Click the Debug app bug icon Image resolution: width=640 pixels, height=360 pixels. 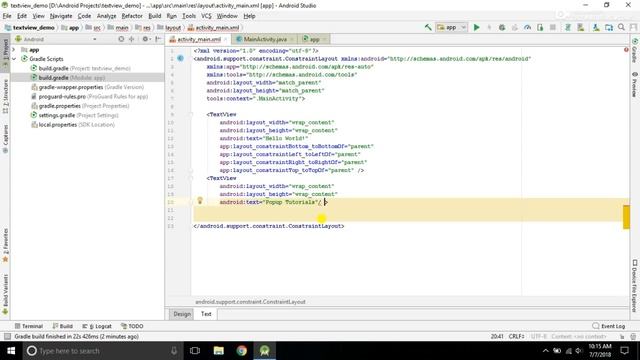click(x=502, y=27)
